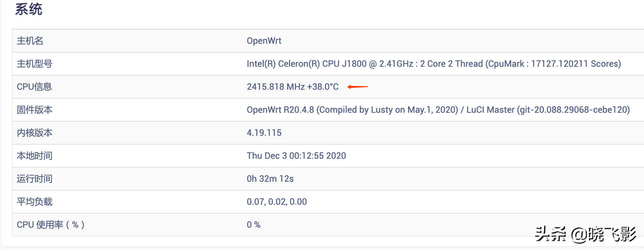Click the 系统 section heading
This screenshot has width=644, height=250.
click(29, 9)
